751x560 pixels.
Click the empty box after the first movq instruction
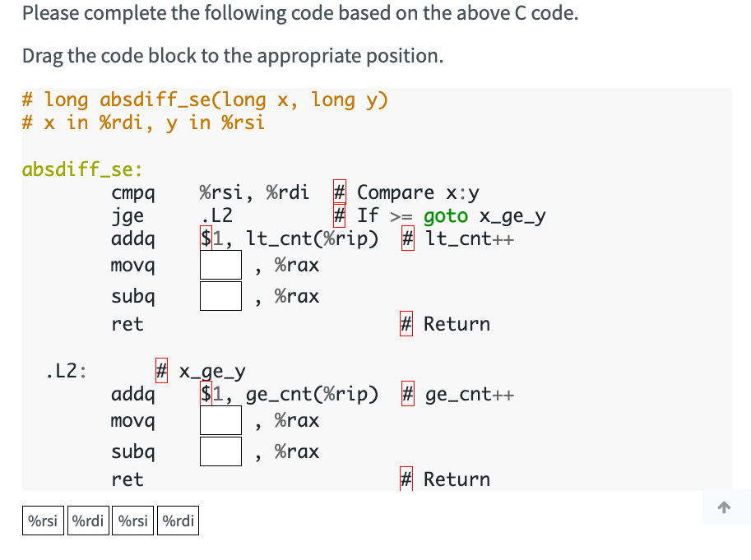[220, 264]
